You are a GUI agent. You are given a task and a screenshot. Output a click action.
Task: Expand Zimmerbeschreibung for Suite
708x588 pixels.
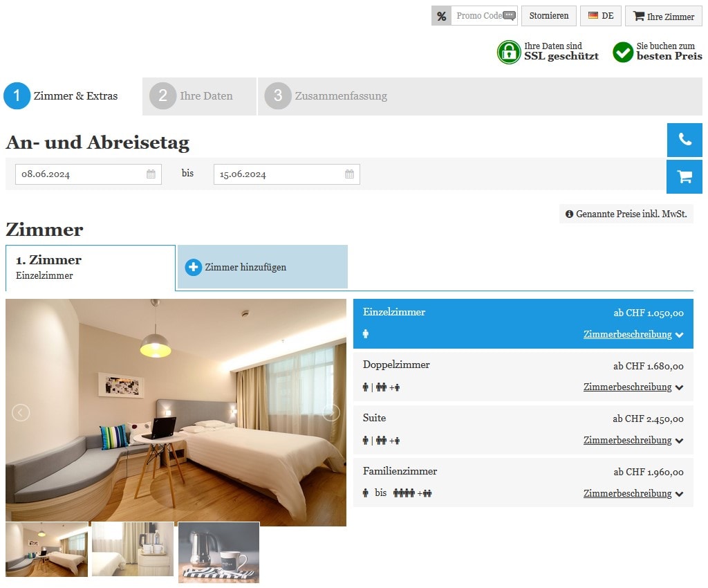tap(633, 441)
